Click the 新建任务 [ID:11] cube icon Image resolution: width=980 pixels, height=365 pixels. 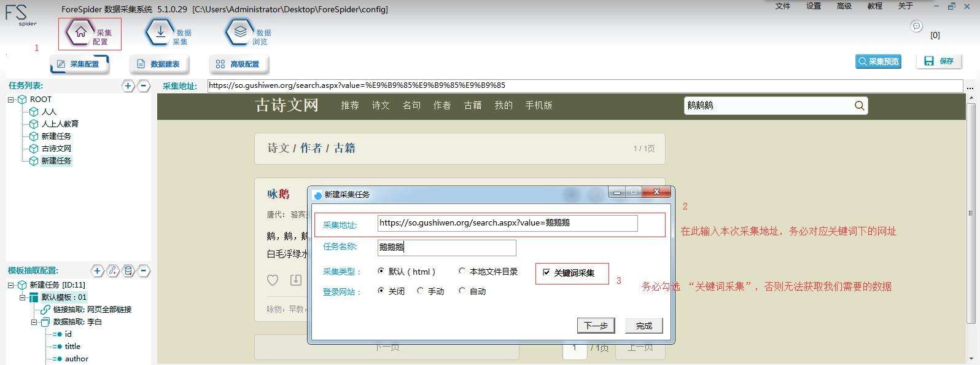point(22,285)
